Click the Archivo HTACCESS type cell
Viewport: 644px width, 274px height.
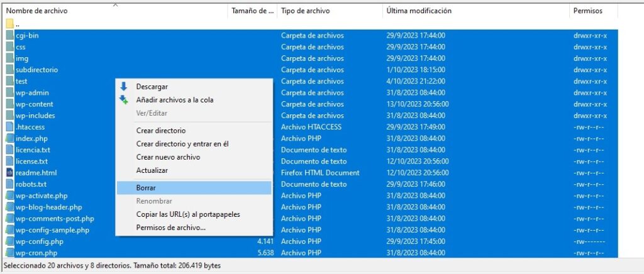(x=311, y=127)
